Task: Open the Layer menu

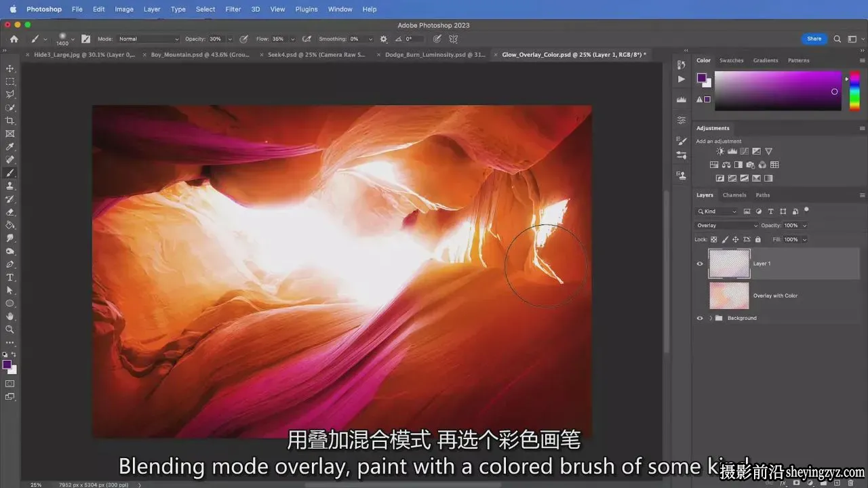Action: [x=152, y=9]
